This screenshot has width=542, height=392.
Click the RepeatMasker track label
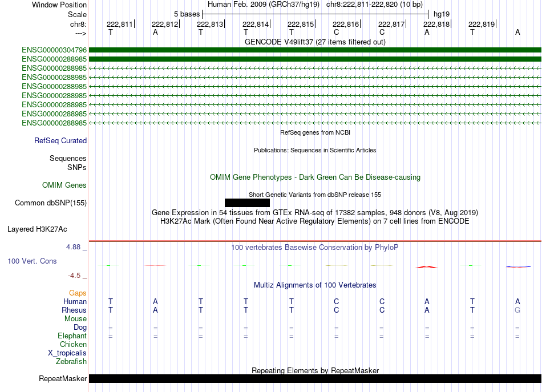[63, 379]
